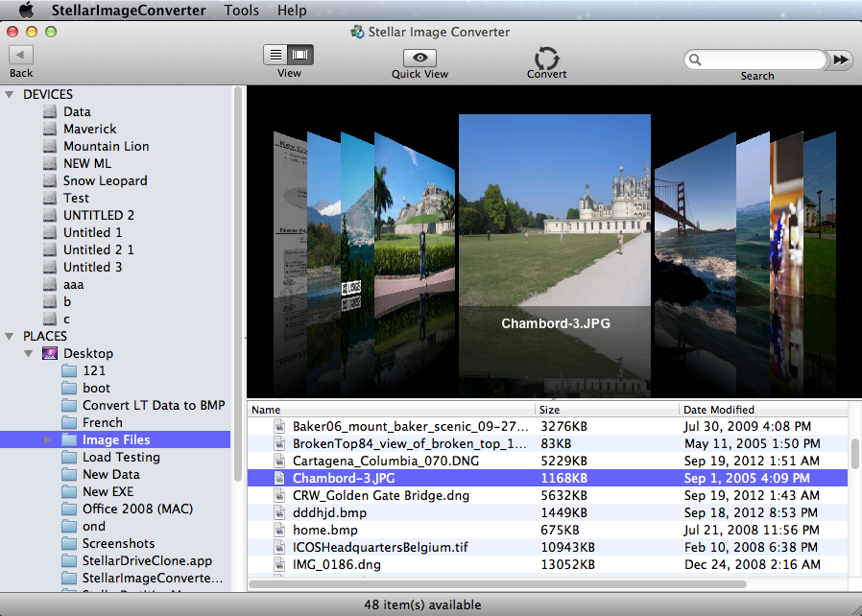Screen dimensions: 862x616
Task: Select the Test drive icon
Action: 50,199
